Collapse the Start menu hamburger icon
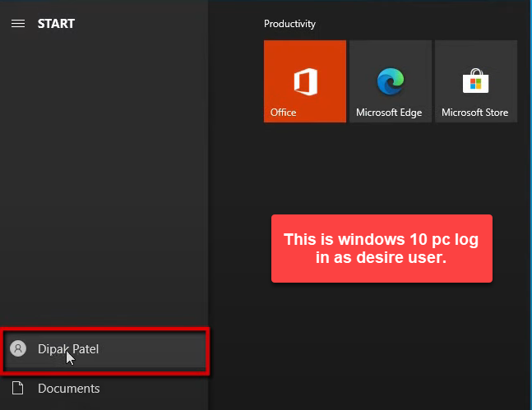532x410 pixels. coord(18,23)
